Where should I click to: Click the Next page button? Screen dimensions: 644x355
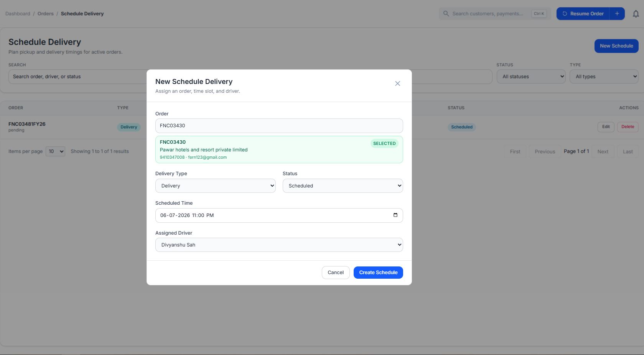(x=603, y=151)
